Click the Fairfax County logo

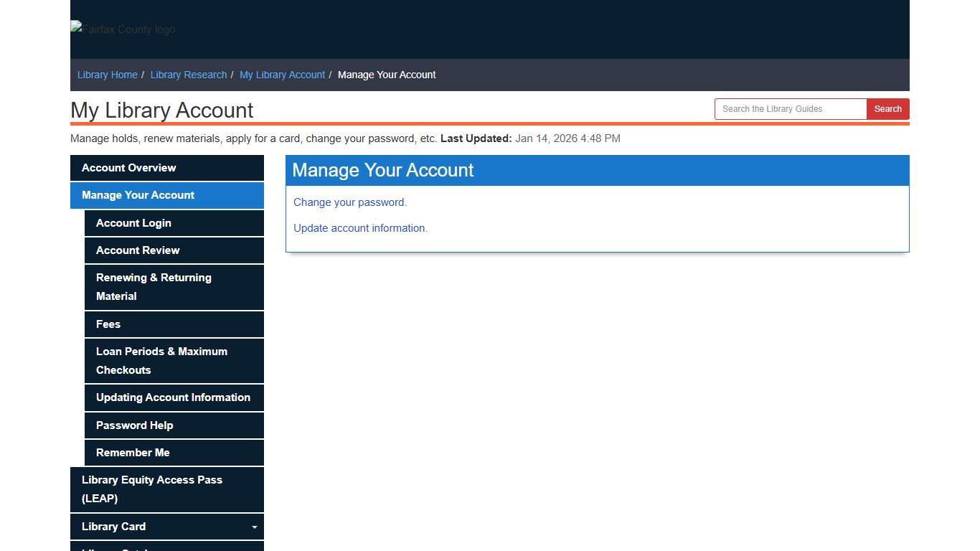click(x=122, y=29)
